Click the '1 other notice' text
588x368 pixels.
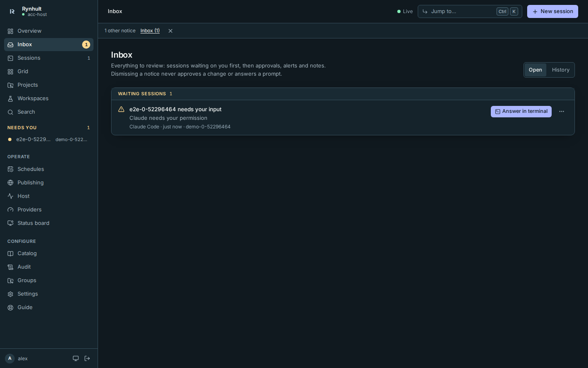point(120,31)
